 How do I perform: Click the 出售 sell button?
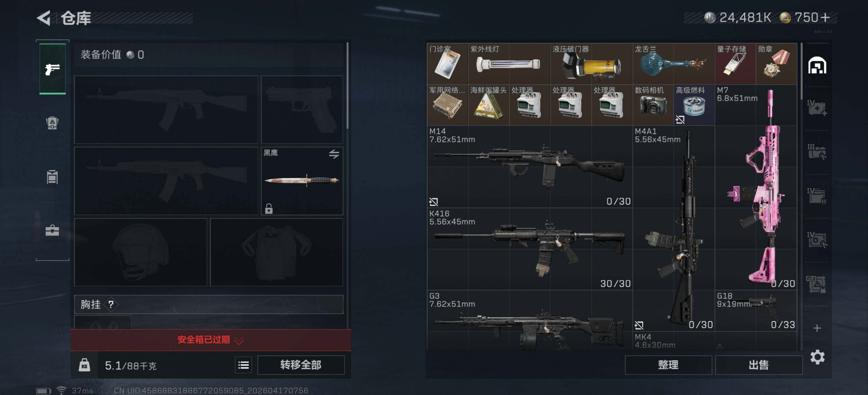(758, 365)
